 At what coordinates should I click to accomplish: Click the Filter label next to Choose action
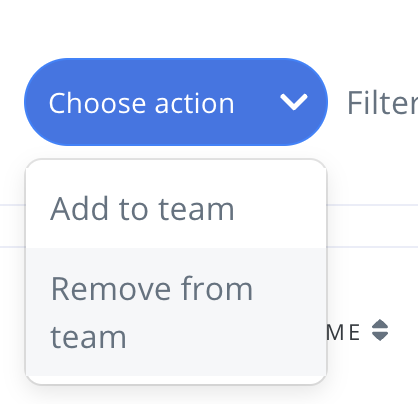point(382,103)
